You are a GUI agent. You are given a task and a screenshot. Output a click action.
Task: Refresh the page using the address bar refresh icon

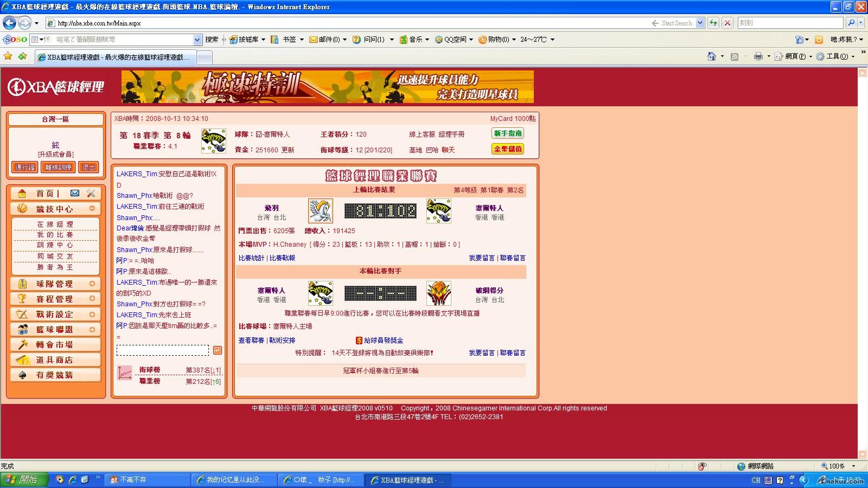(x=713, y=23)
